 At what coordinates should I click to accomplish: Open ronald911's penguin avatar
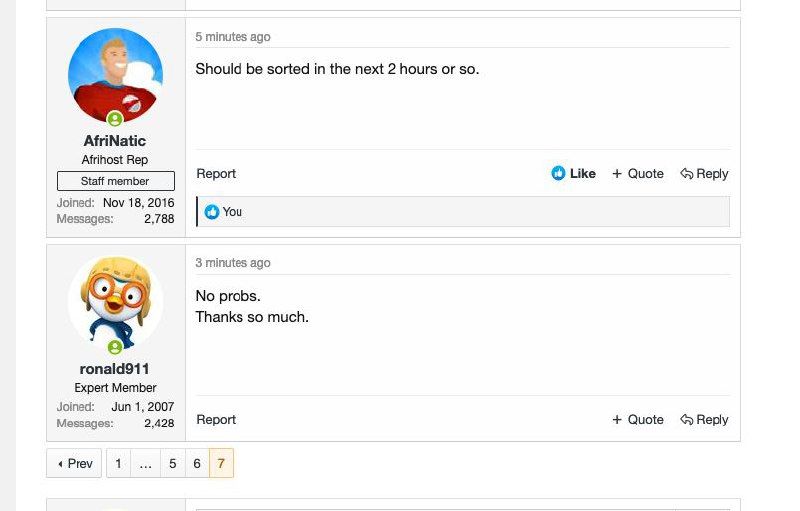coord(115,301)
